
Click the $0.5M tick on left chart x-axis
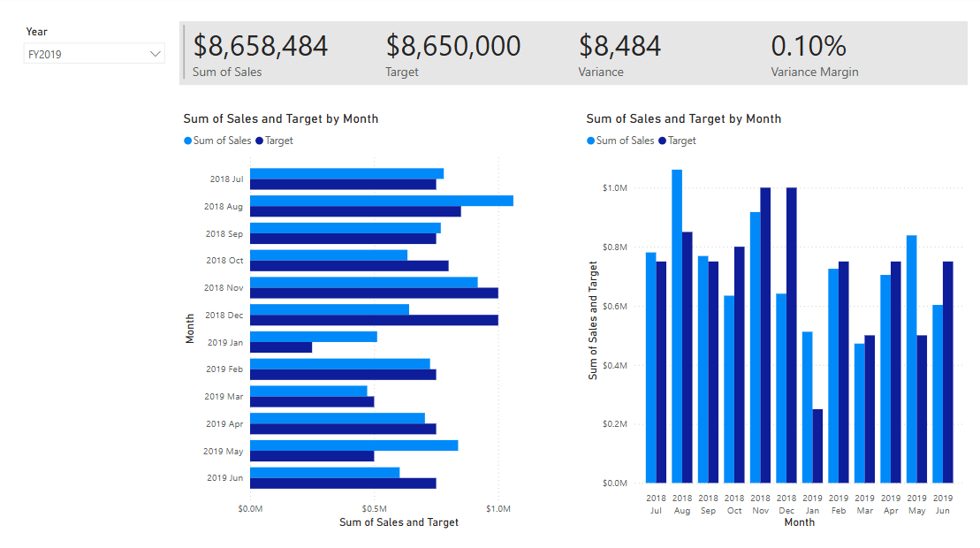(x=374, y=508)
